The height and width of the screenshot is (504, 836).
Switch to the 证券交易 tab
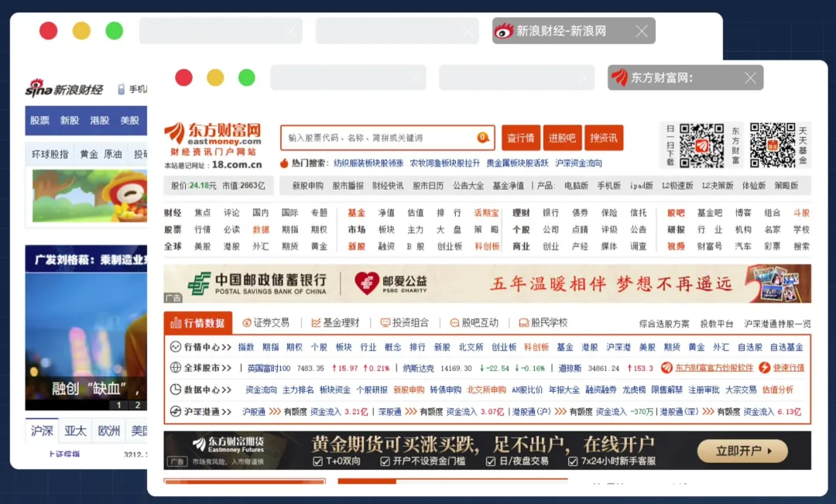click(x=266, y=323)
